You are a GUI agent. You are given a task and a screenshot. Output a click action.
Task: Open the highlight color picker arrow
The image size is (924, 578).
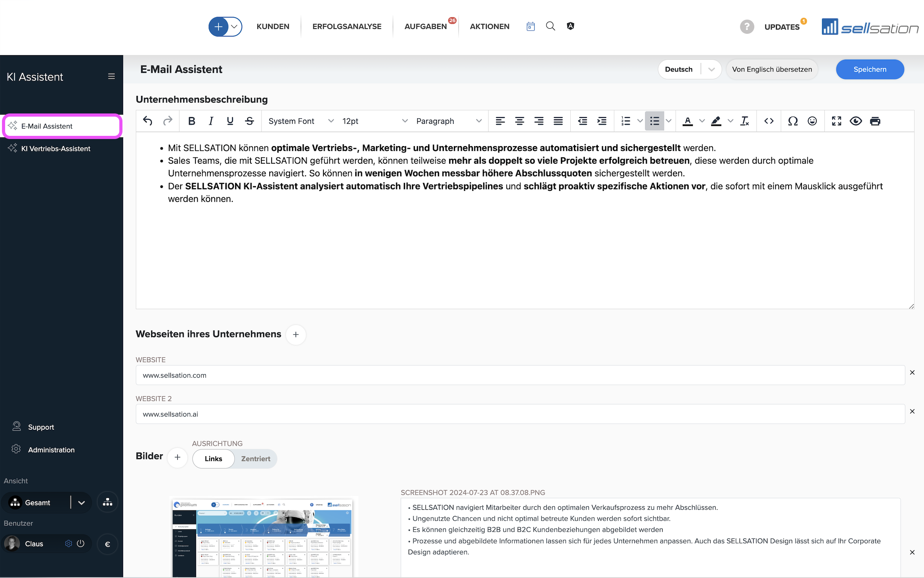pyautogui.click(x=730, y=121)
